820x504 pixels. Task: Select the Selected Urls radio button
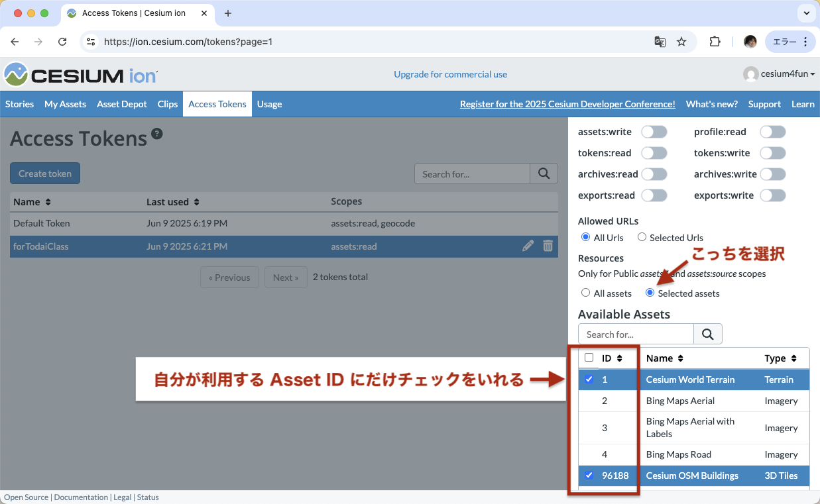click(642, 237)
